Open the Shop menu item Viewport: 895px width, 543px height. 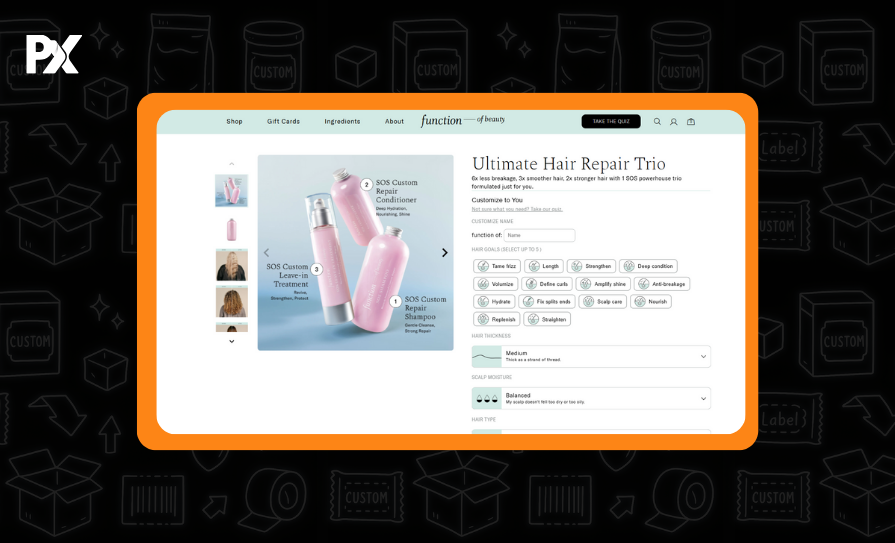point(234,122)
